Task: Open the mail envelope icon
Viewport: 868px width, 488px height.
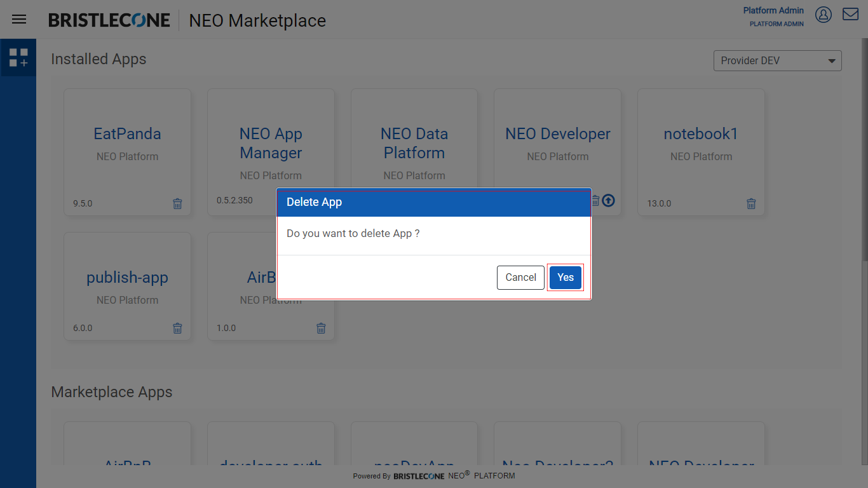Action: click(x=850, y=14)
